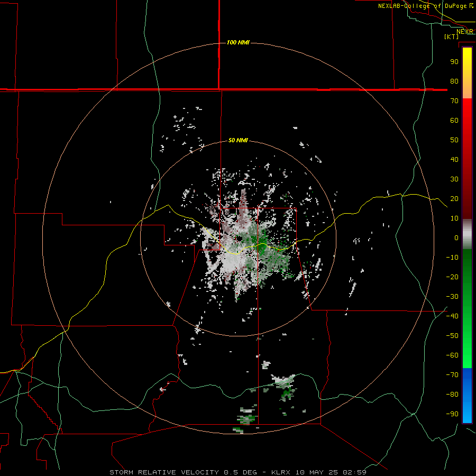
Task: Pick the blue bottom color bar segment
Action: pos(467,396)
